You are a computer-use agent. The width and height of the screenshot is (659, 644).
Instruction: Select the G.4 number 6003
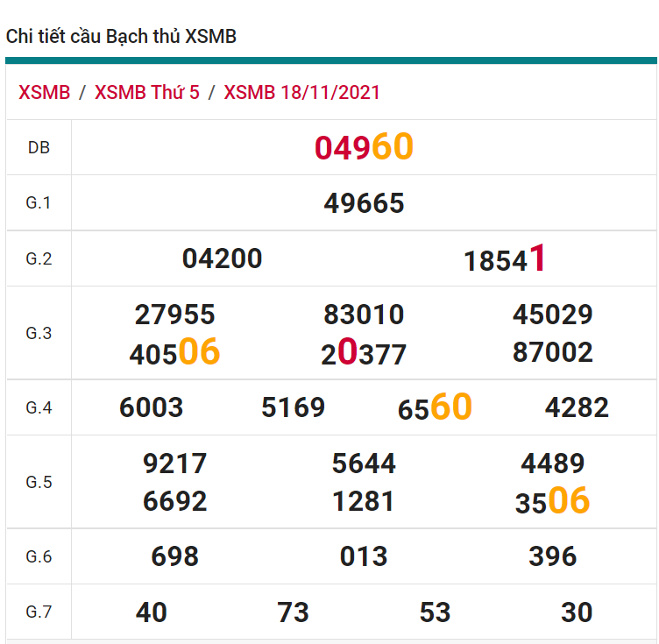[x=152, y=407]
